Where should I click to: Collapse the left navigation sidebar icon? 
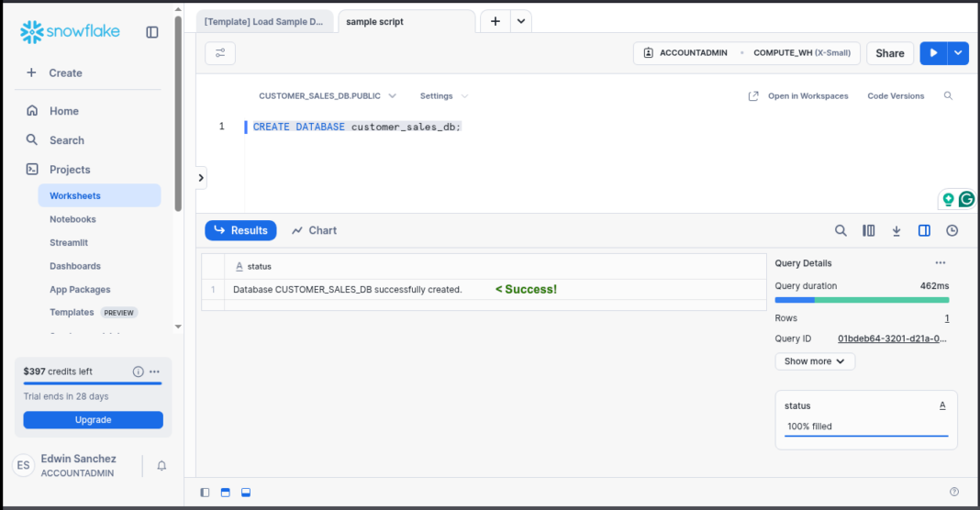point(152,32)
